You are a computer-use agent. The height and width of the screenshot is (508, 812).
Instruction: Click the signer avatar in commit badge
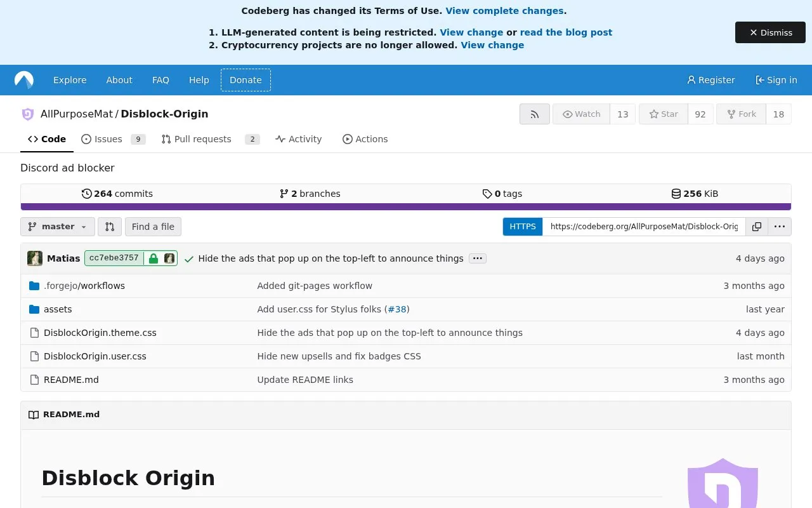coord(169,258)
